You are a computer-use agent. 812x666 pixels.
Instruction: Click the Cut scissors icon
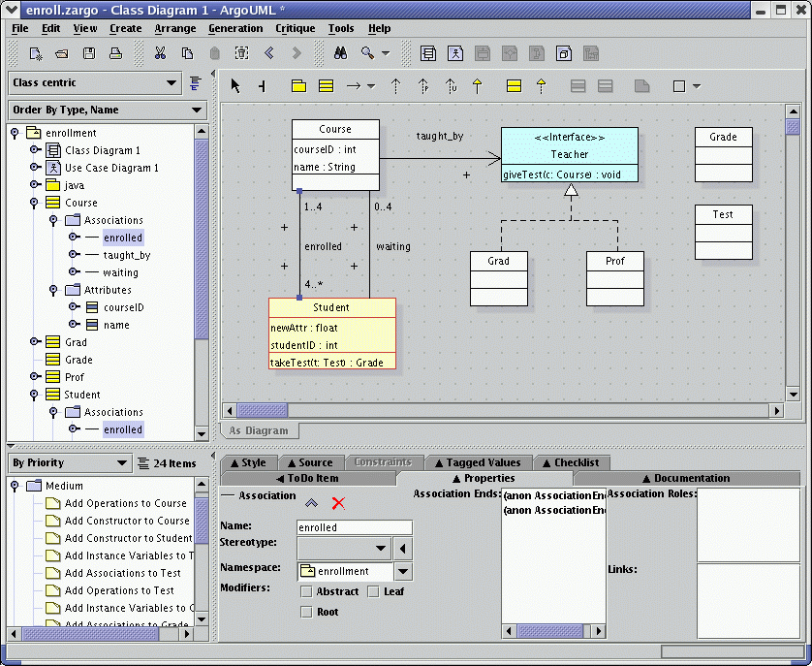(x=161, y=53)
